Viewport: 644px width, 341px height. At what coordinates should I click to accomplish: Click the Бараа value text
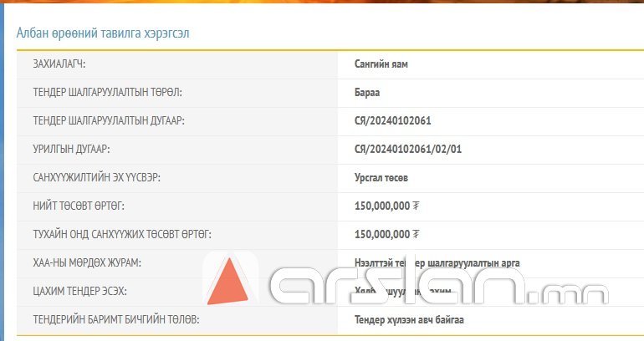pyautogui.click(x=368, y=92)
